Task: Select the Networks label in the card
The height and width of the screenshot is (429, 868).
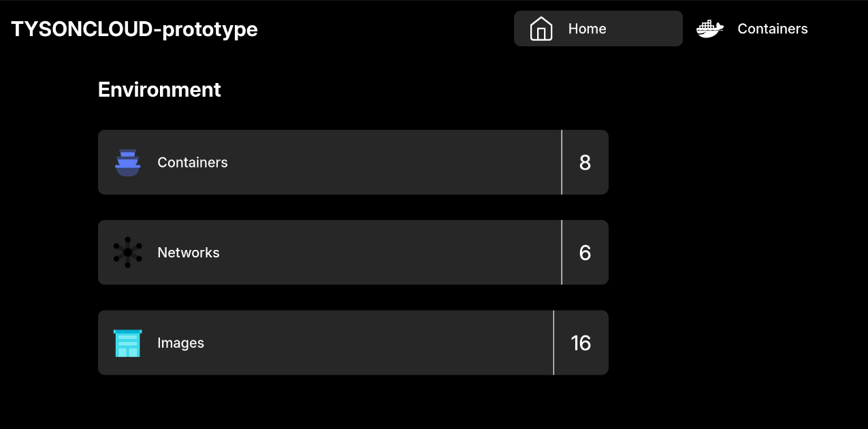Action: click(x=189, y=253)
